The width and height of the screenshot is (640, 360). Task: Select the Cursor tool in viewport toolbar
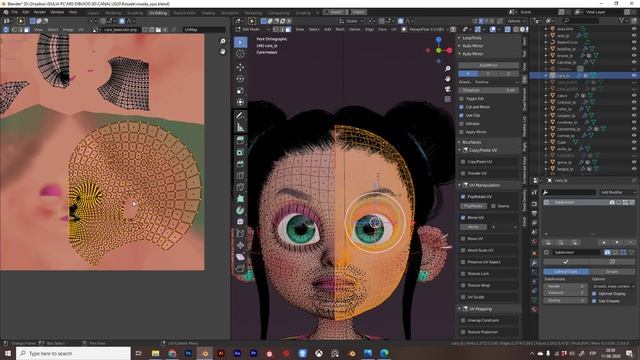[x=240, y=54]
